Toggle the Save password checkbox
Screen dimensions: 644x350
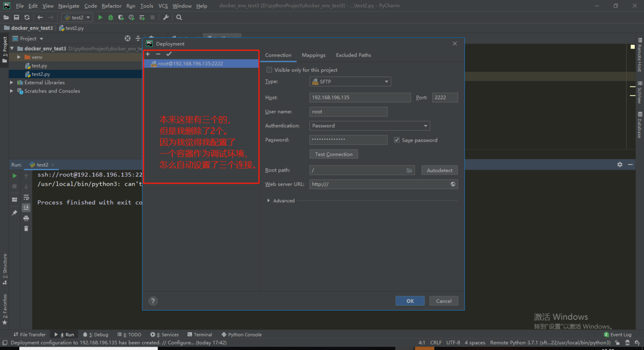coord(397,140)
